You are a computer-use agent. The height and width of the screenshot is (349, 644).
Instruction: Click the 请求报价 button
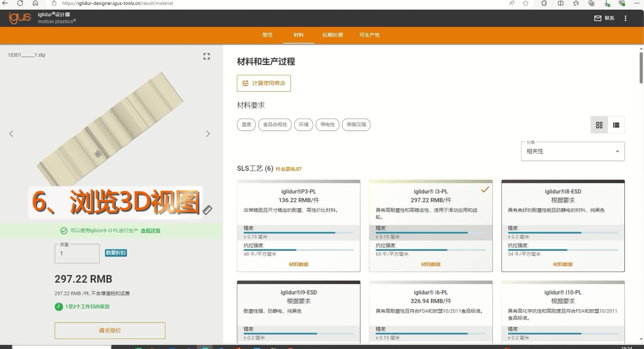click(110, 331)
